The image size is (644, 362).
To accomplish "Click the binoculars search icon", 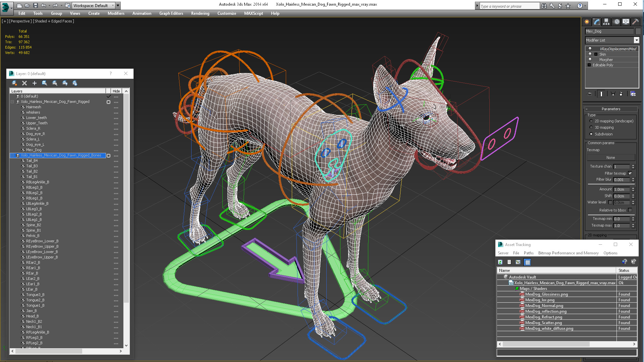I will (544, 6).
